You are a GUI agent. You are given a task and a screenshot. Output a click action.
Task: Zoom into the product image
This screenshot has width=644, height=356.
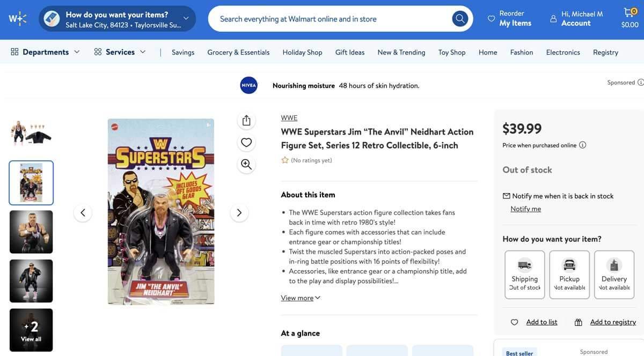coord(246,164)
